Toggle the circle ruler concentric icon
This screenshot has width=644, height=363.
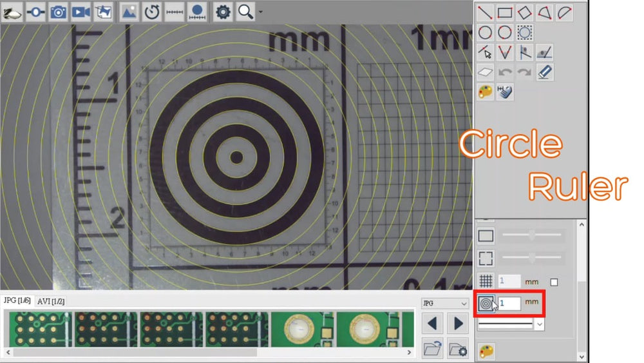[x=486, y=304]
